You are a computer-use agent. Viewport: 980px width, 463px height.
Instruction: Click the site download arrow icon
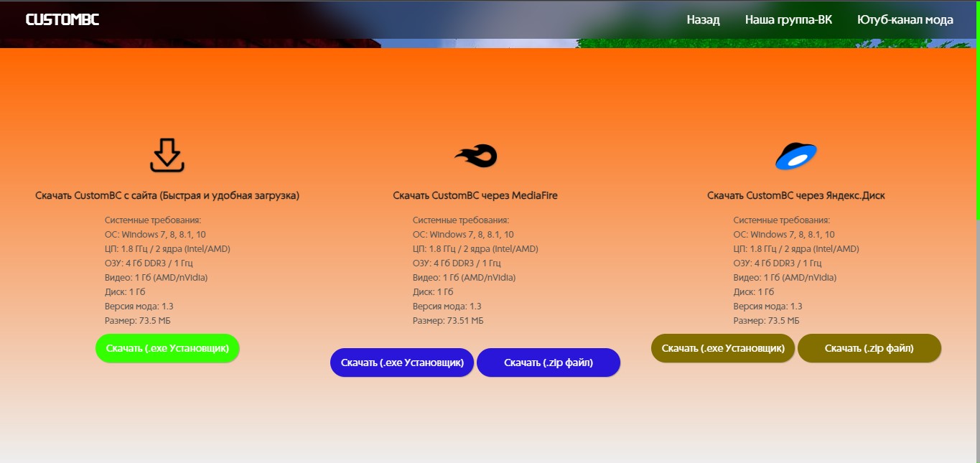click(167, 156)
